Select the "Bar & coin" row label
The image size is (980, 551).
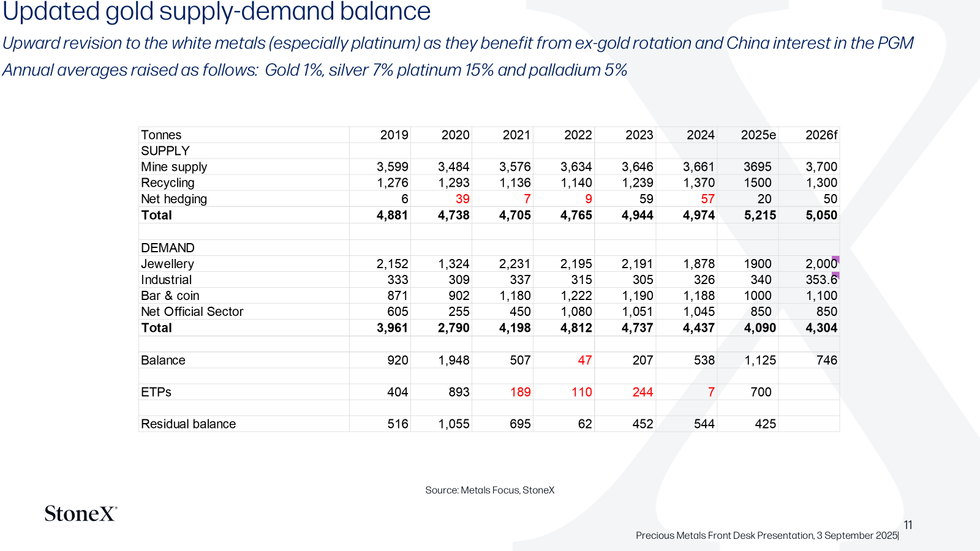[170, 296]
